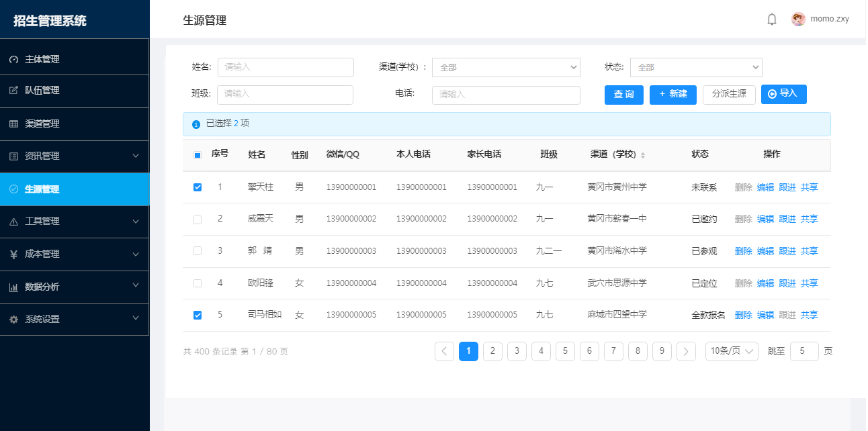Open the 队伍管理 menu item
868x431 pixels.
coord(75,91)
